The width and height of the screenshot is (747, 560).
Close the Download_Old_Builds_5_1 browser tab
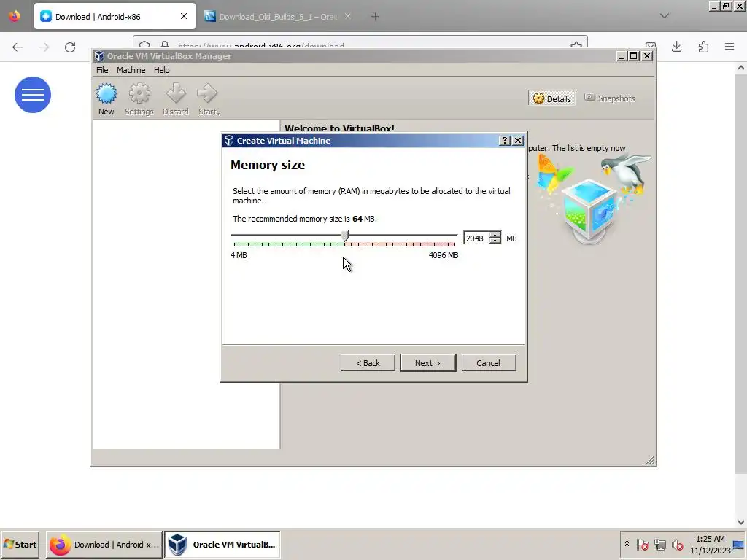coord(348,17)
